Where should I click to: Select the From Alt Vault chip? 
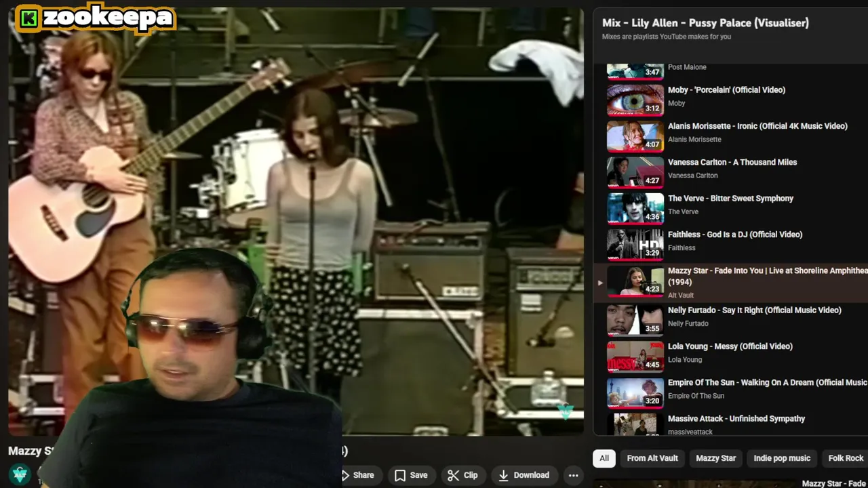[652, 458]
